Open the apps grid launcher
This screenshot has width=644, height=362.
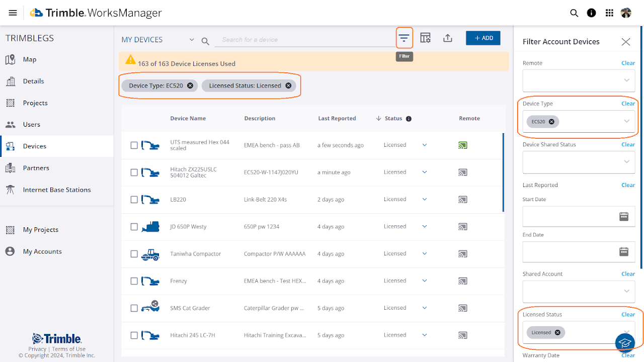[609, 13]
